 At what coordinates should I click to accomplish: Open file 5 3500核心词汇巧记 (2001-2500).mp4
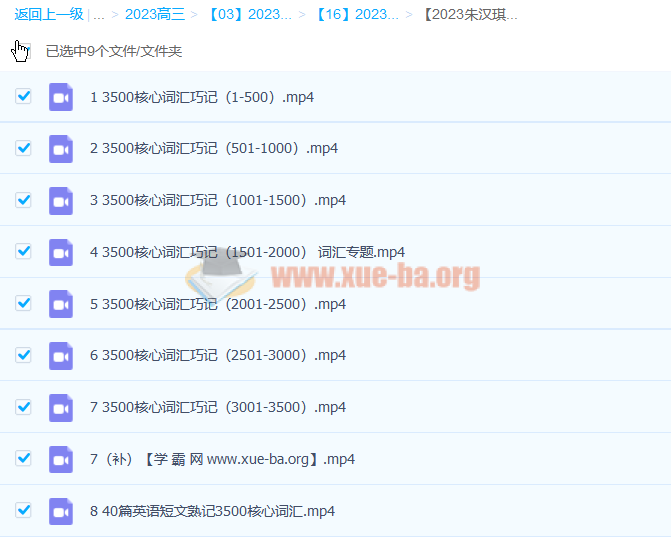[x=218, y=304]
